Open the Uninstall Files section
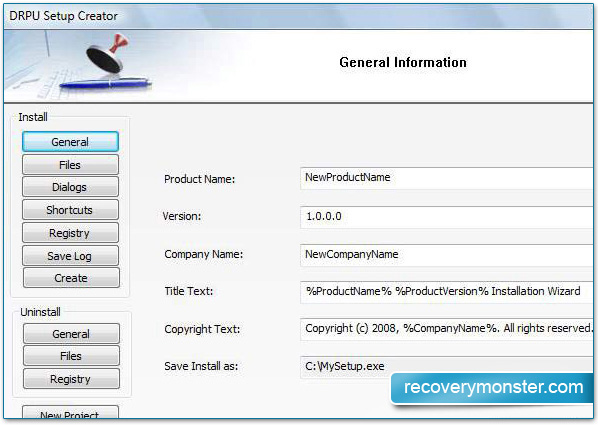Image resolution: width=598 pixels, height=425 pixels. coord(71,356)
